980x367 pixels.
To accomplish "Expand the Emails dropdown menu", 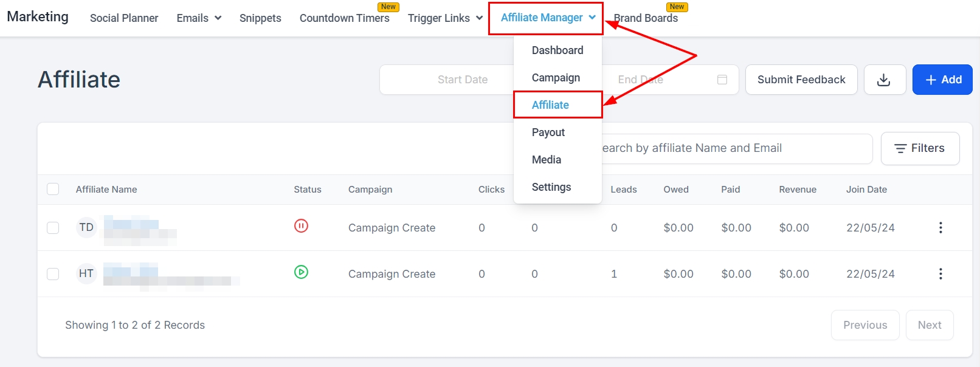I will (x=199, y=18).
